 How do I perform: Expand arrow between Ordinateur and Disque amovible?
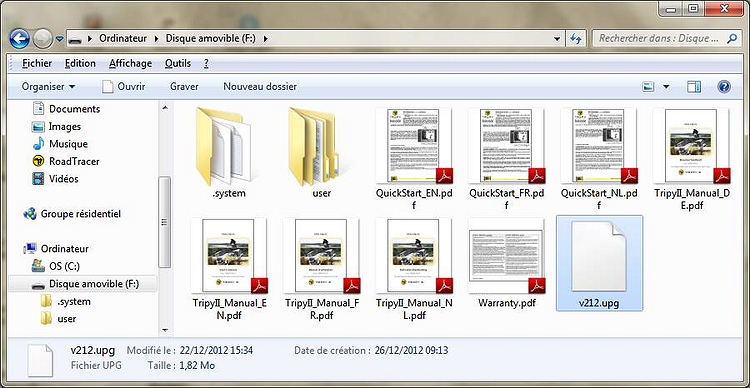(156, 38)
